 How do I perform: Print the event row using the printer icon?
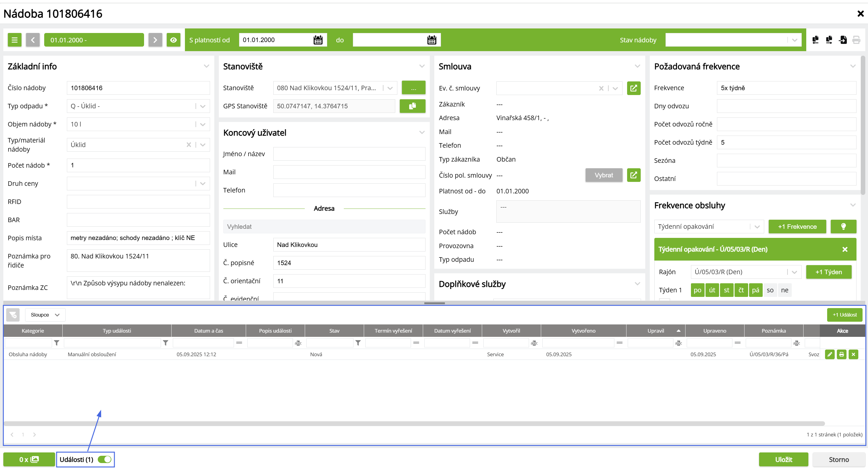[x=841, y=354]
